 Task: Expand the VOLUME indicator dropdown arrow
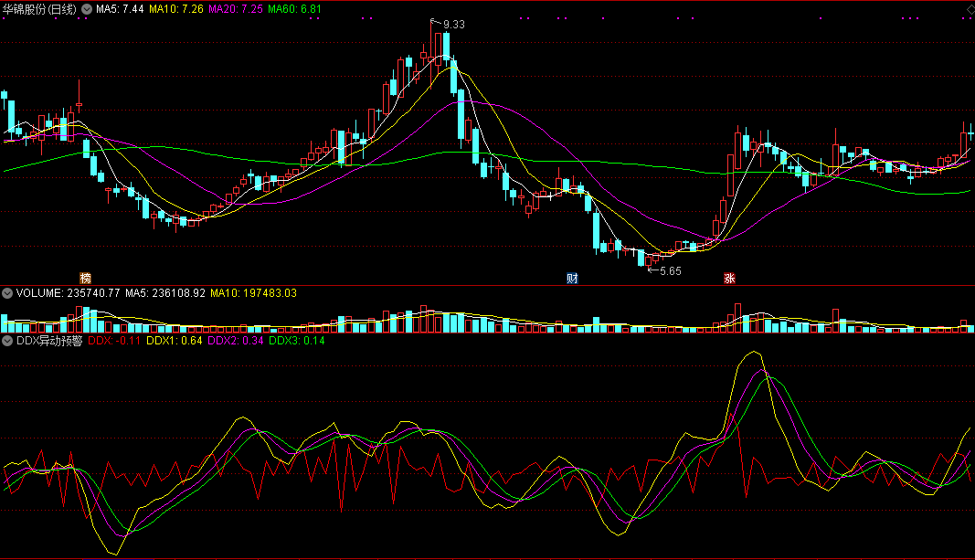tap(7, 293)
